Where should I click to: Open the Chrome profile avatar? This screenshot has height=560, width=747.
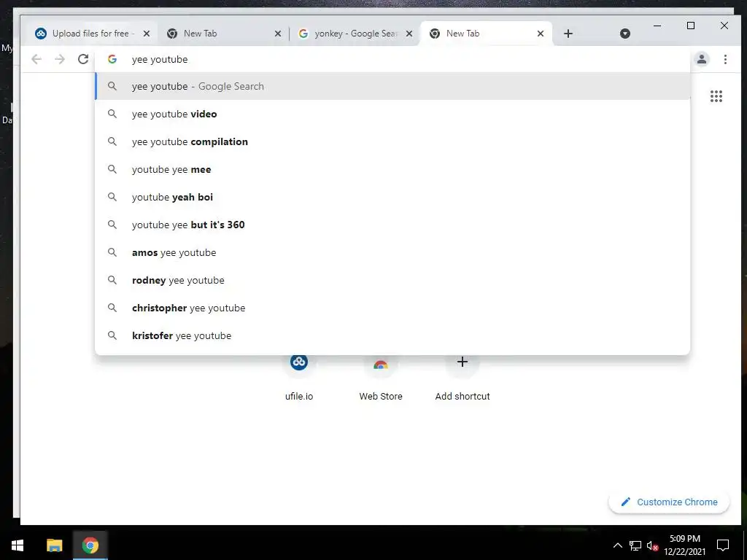[x=701, y=59]
